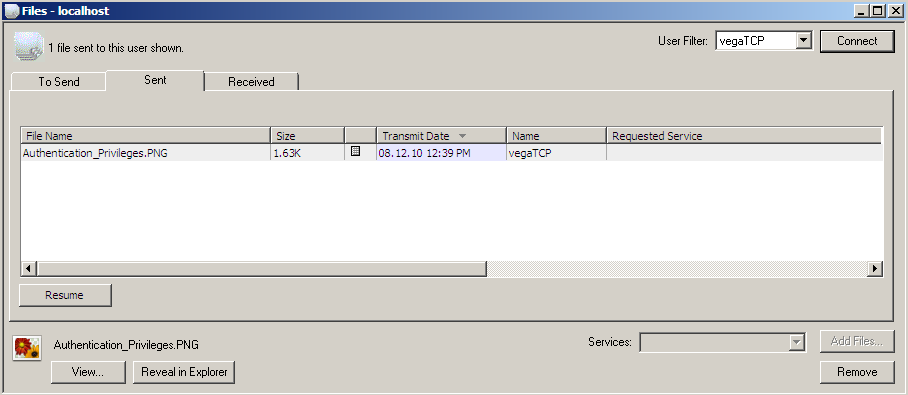Minimize the Files window

(862, 10)
